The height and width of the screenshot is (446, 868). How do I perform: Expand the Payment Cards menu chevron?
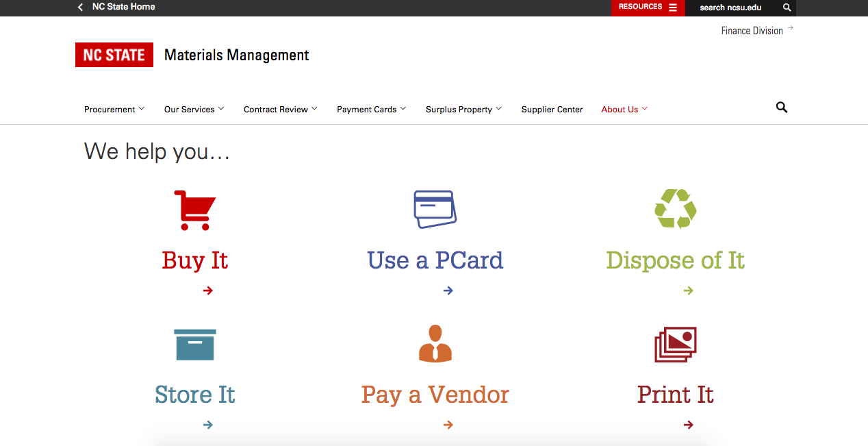tap(403, 108)
